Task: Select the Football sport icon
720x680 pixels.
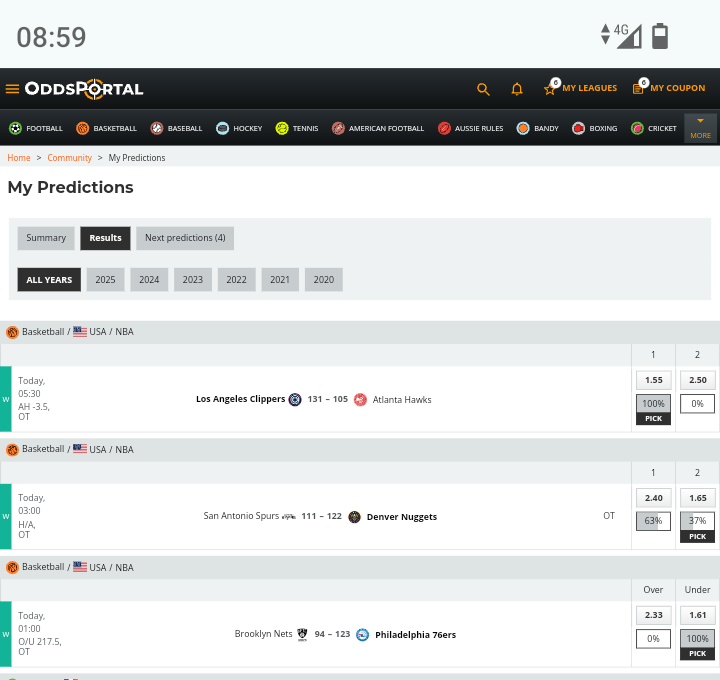Action: 15,128
